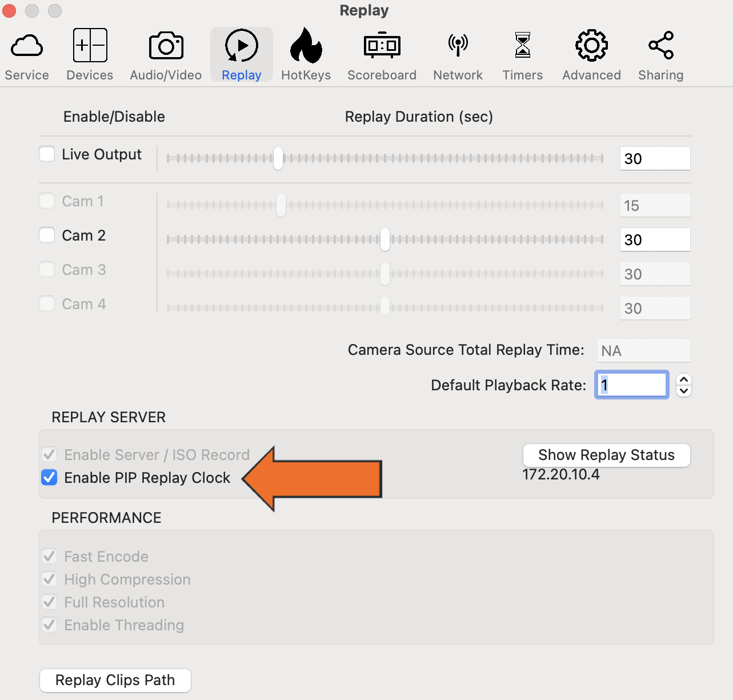
Task: Tick the Cam 2 checkbox
Action: [x=47, y=235]
